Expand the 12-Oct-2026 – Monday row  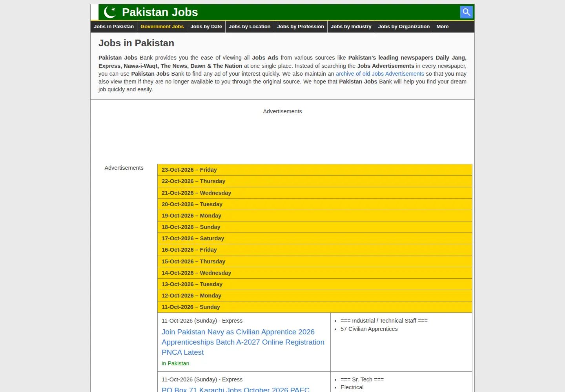[315, 296]
